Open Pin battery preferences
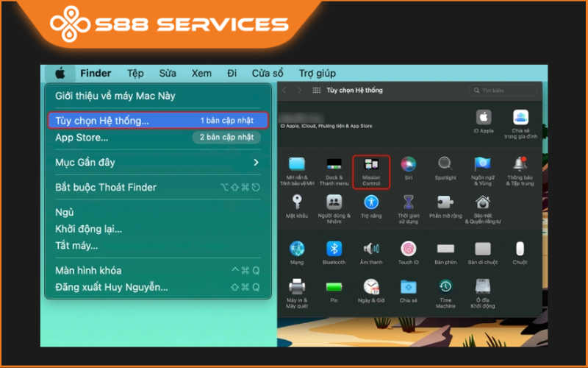Screen dimensions: 588x368 (334, 291)
